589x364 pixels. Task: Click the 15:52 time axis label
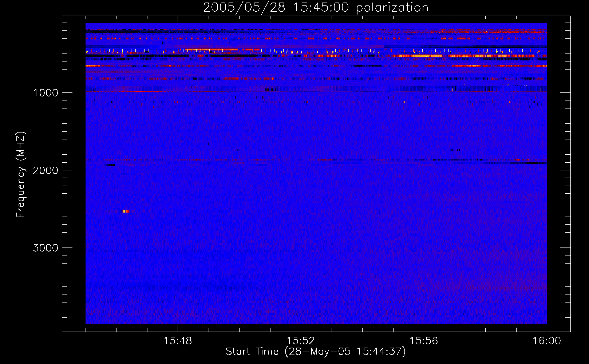point(301,341)
